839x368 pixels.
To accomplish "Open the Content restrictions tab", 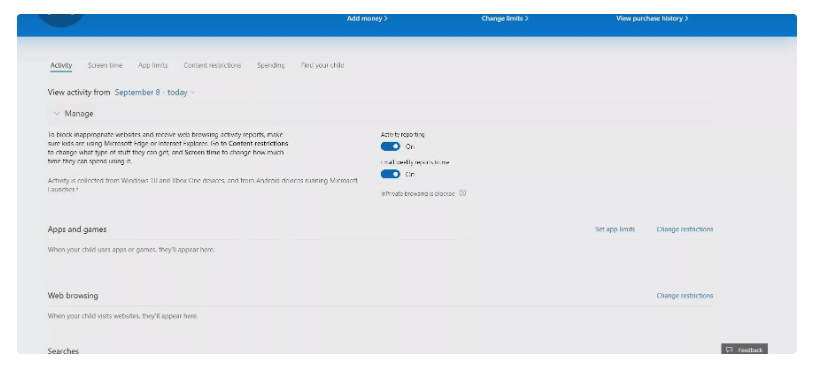I will pos(212,65).
